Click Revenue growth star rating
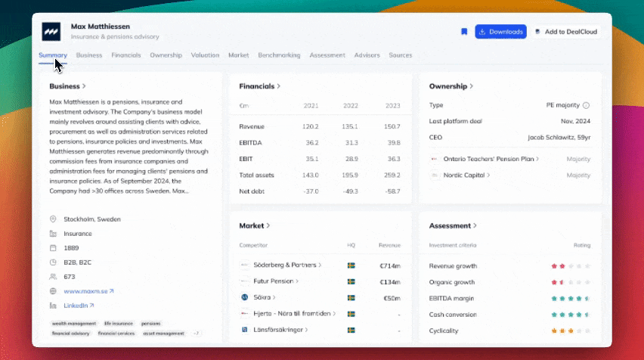This screenshot has height=360, width=644. pyautogui.click(x=571, y=266)
